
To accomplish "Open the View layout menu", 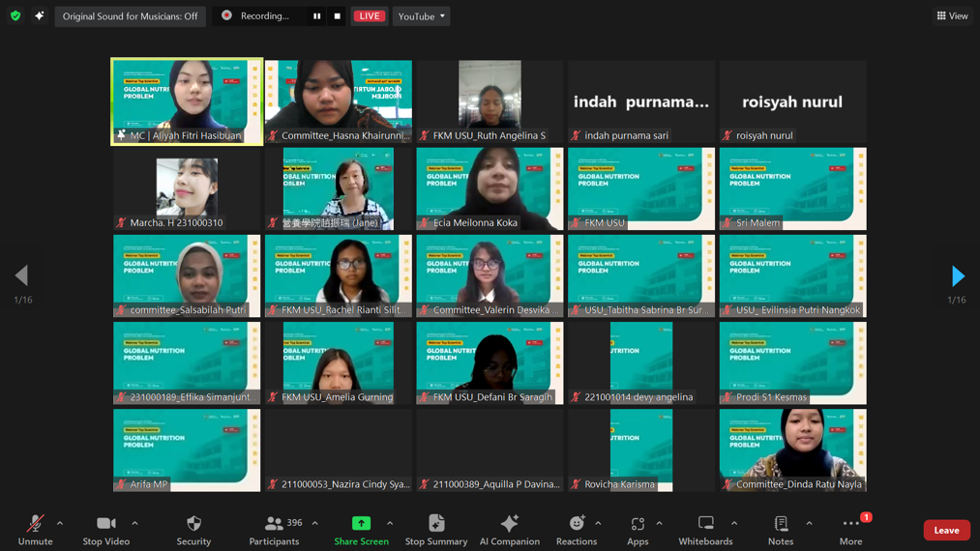I will coord(953,16).
